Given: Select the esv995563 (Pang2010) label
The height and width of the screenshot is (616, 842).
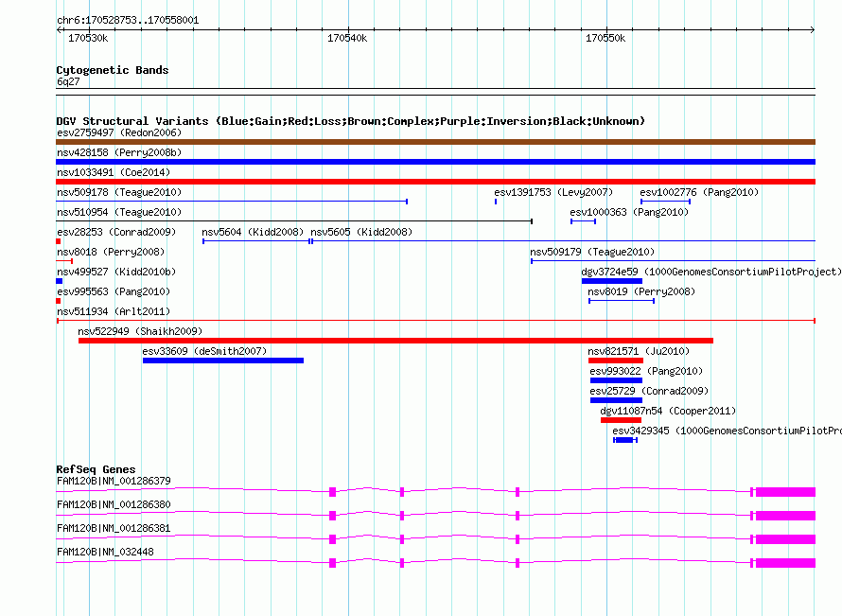Looking at the screenshot, I should click(x=114, y=291).
